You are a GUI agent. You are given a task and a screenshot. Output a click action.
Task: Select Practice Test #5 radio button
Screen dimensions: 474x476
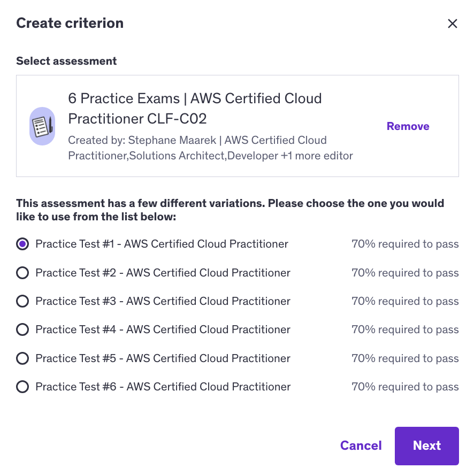[22, 358]
